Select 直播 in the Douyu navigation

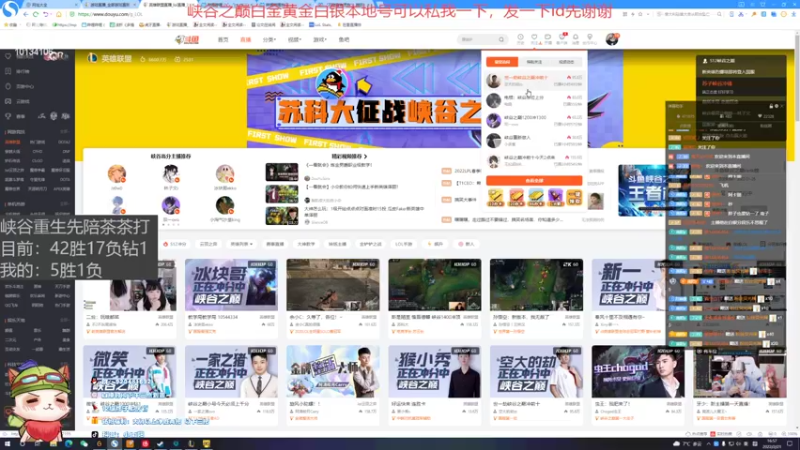(x=245, y=39)
